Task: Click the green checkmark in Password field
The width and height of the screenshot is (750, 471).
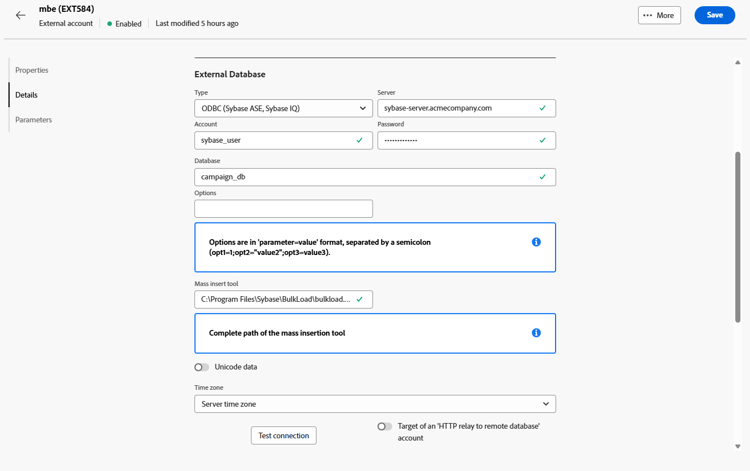Action: click(x=543, y=141)
